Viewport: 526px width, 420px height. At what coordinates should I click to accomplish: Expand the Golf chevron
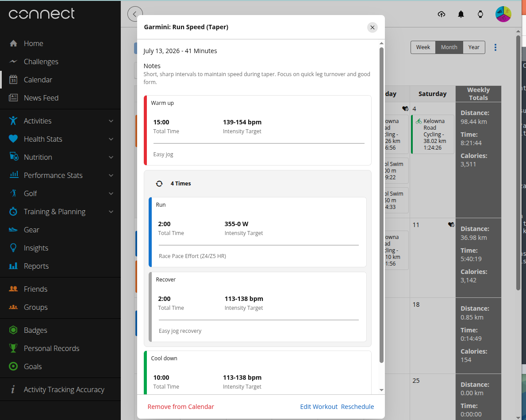point(111,193)
